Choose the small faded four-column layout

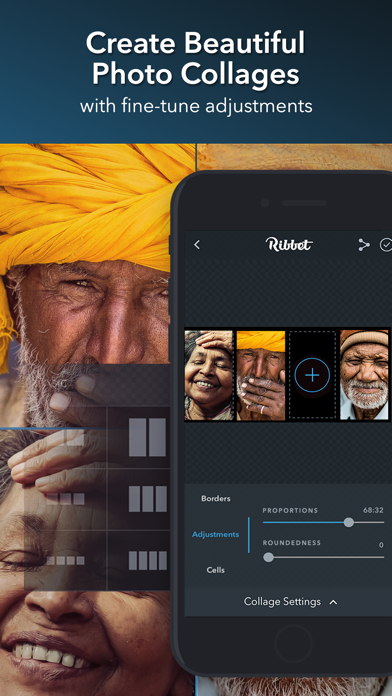tap(65, 561)
